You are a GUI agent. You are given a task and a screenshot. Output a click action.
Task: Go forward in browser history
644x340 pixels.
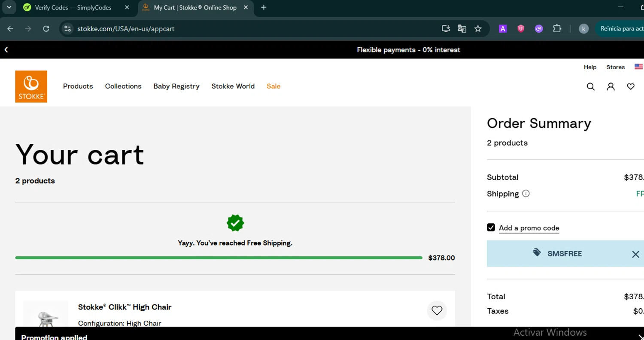pos(28,29)
